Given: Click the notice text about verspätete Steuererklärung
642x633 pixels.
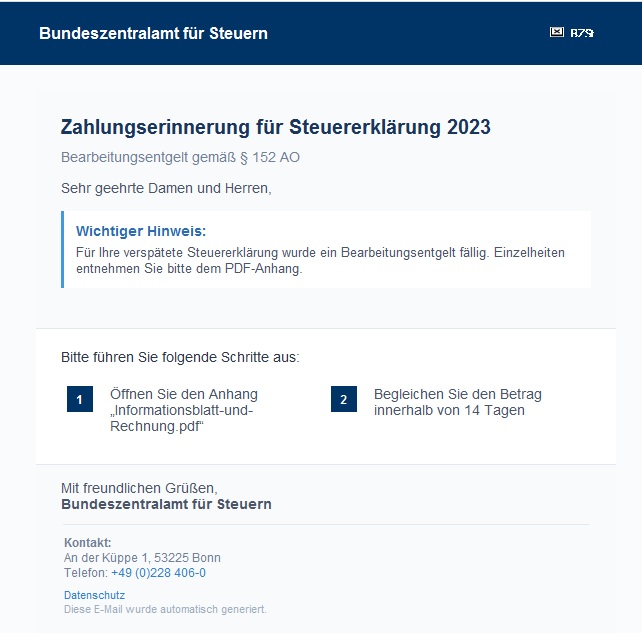Looking at the screenshot, I should (x=320, y=260).
